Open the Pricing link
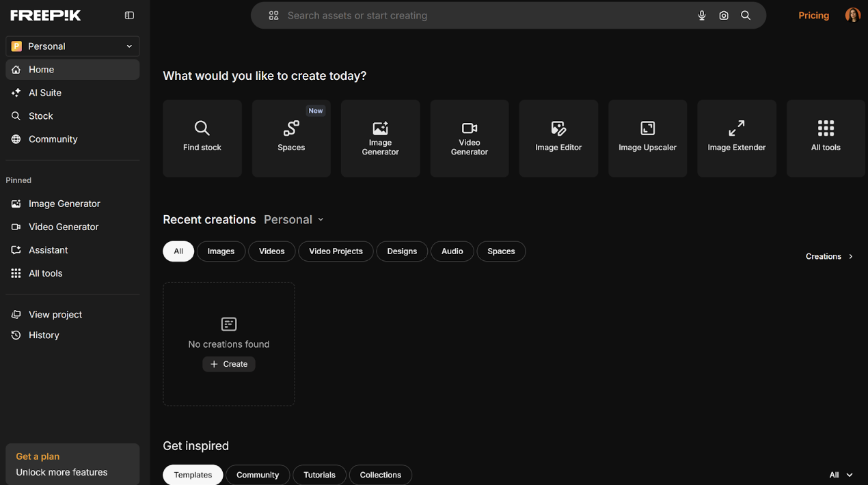The height and width of the screenshot is (485, 868). [x=813, y=16]
